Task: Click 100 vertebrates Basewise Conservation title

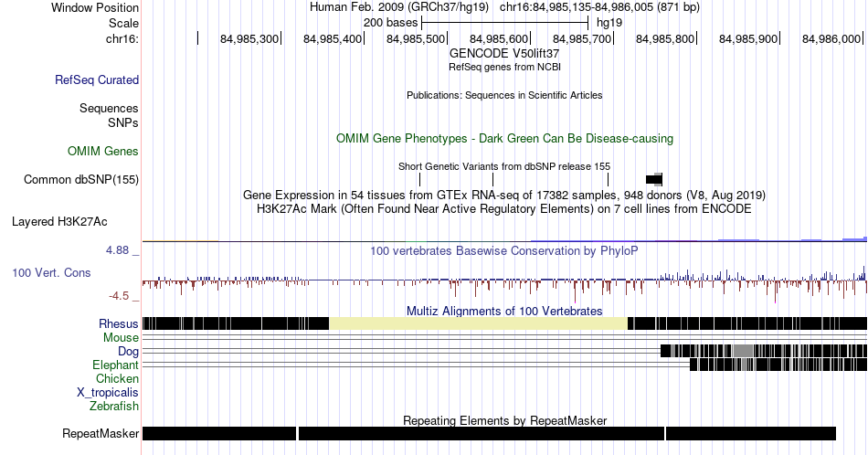Action: (504, 250)
